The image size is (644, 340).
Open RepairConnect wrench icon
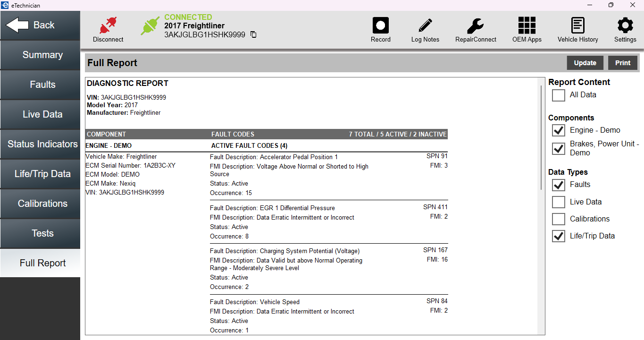tap(476, 25)
